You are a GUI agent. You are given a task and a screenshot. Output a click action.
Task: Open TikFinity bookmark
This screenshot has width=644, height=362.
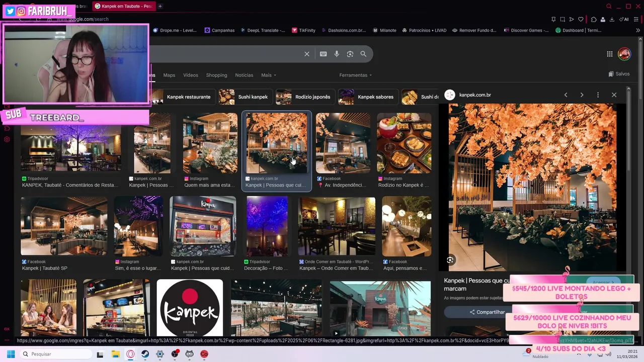[303, 30]
